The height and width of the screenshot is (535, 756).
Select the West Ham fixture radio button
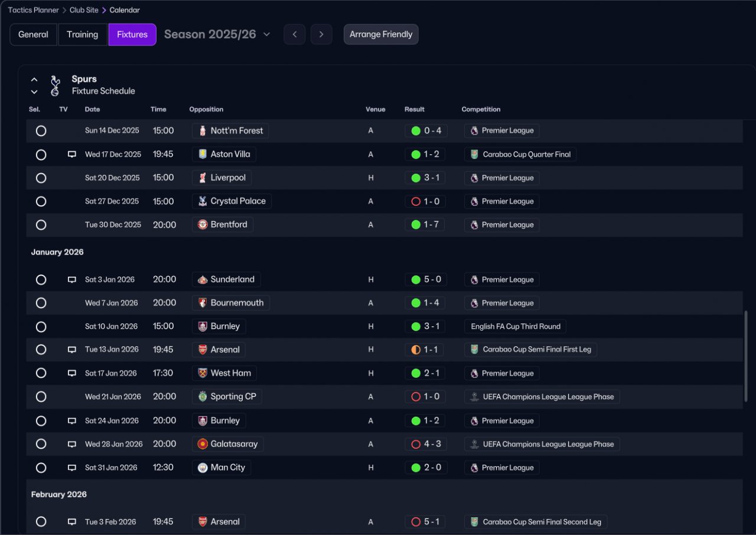point(41,373)
